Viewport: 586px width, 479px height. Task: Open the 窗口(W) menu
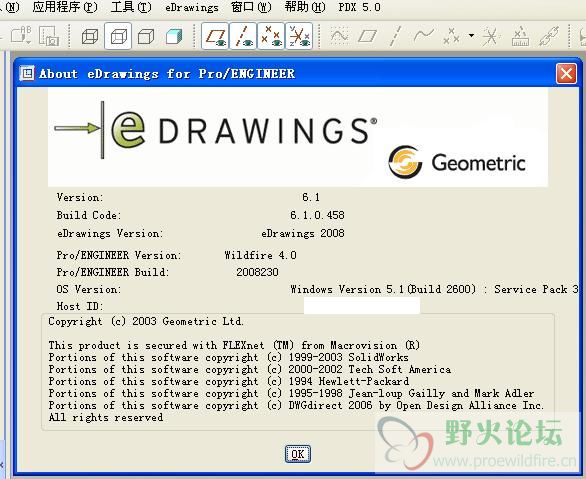coord(251,7)
